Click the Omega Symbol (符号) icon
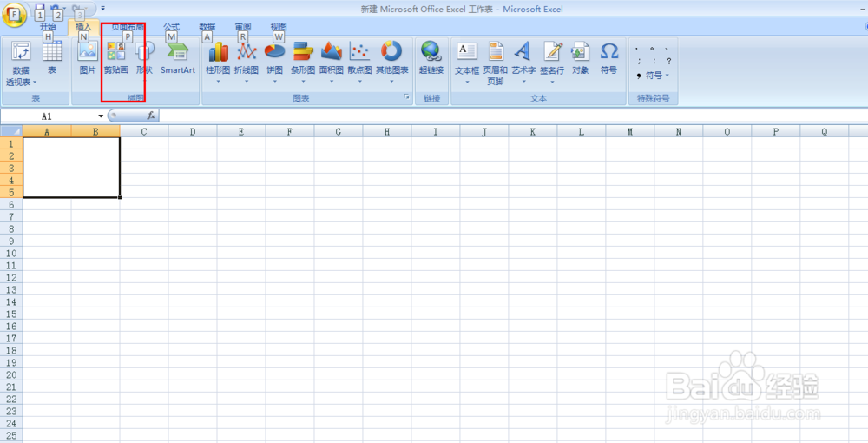 click(609, 50)
